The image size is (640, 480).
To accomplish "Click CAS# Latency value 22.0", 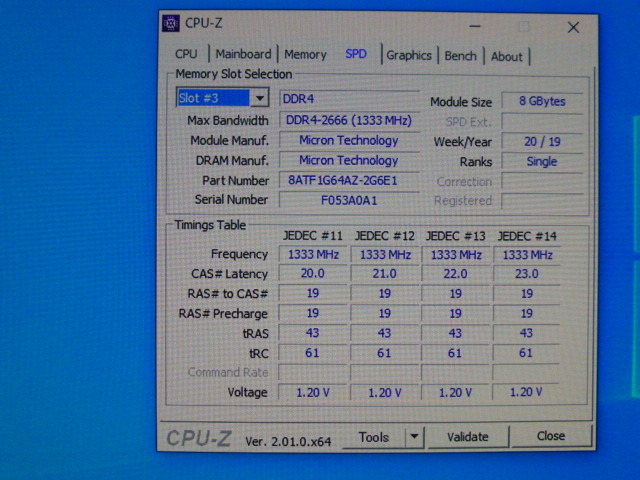I will (x=456, y=273).
